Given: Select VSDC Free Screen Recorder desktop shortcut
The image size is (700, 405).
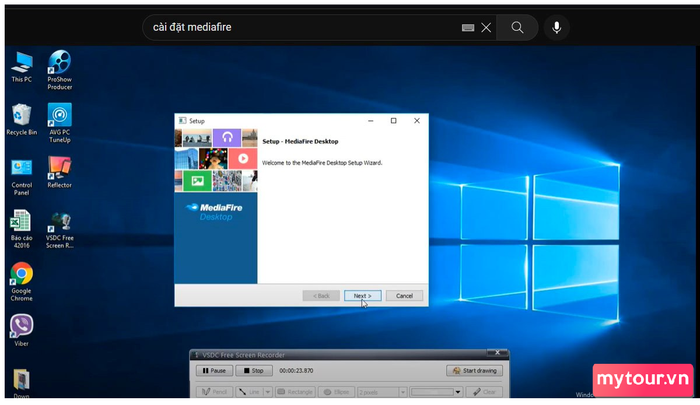Looking at the screenshot, I should (60, 230).
